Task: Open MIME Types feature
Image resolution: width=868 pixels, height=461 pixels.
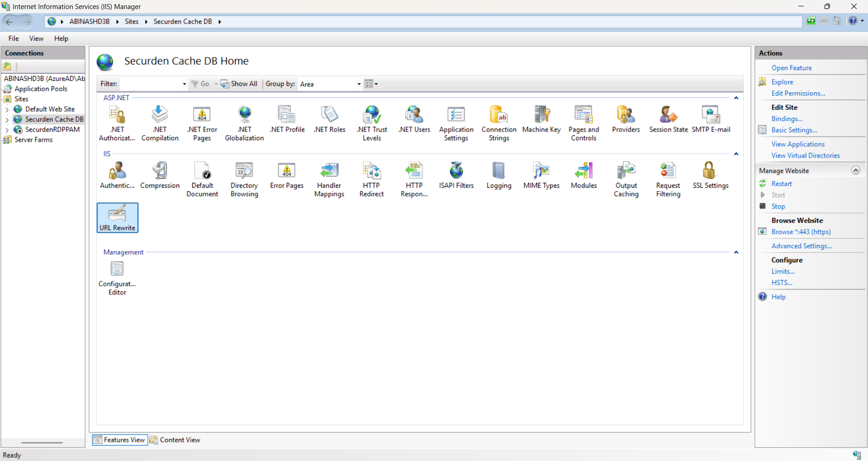Action: click(x=541, y=176)
